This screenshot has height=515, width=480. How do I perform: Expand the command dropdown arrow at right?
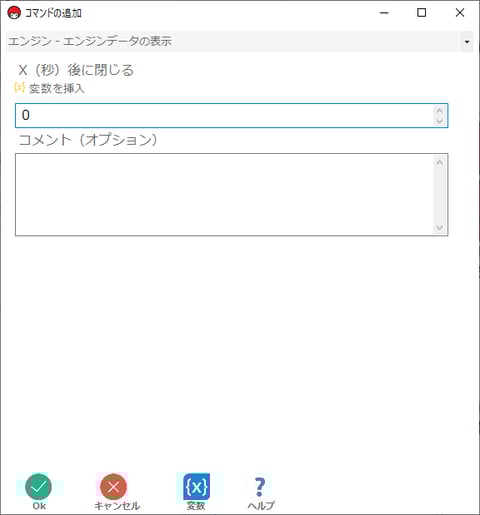tap(467, 41)
